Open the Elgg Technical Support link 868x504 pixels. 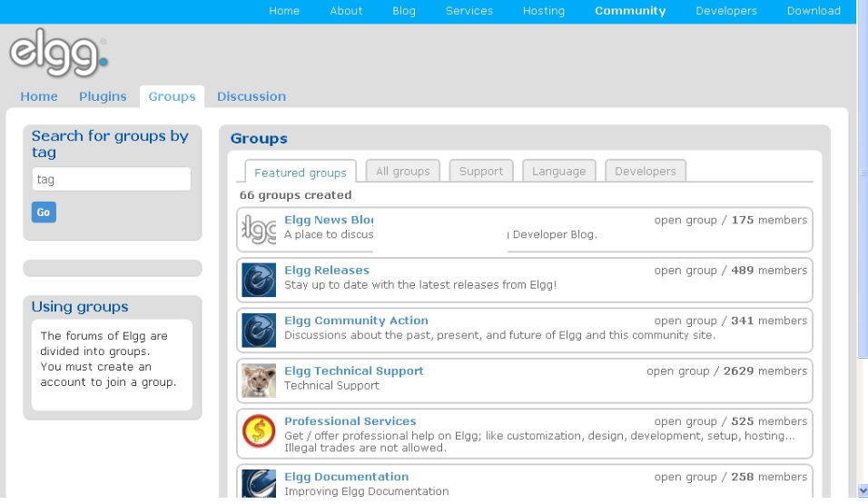[354, 371]
